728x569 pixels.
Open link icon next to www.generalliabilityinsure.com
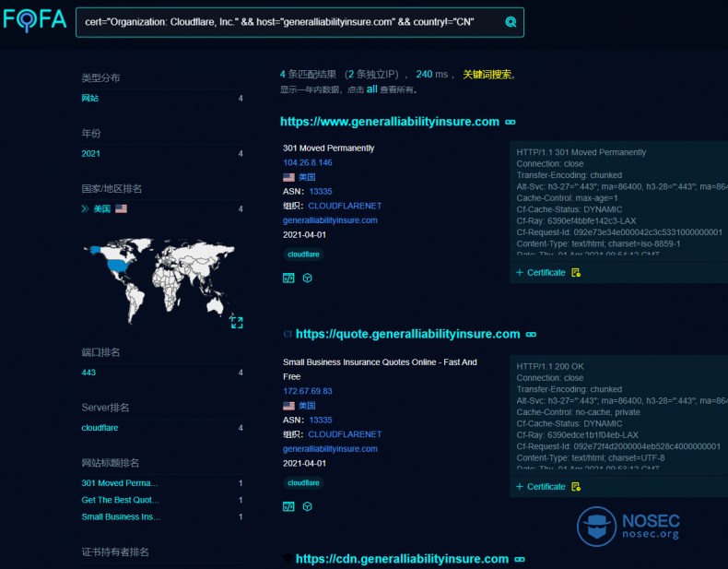point(511,122)
